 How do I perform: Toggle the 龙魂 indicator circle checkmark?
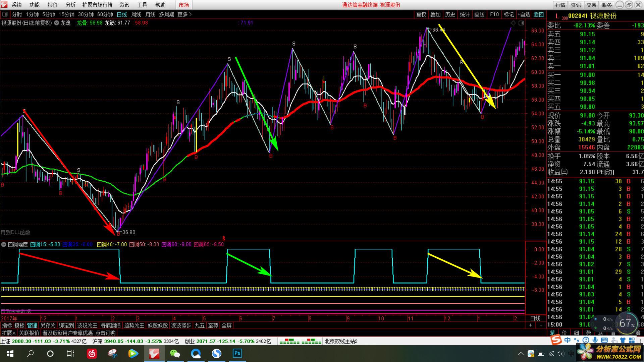pos(56,23)
